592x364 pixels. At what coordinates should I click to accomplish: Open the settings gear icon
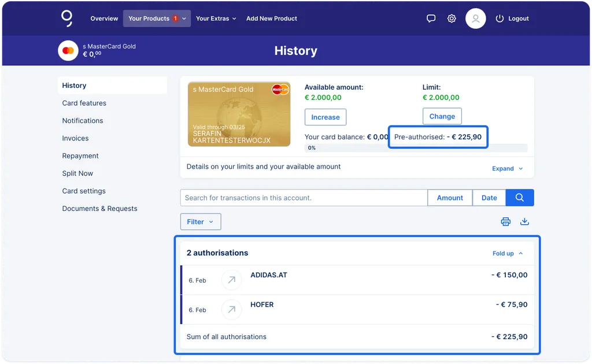452,18
